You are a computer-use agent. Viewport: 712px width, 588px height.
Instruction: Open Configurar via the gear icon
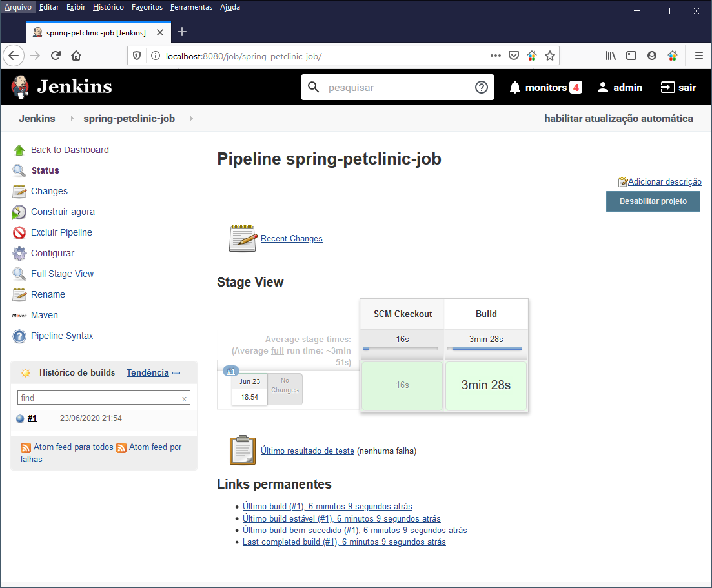pos(19,254)
